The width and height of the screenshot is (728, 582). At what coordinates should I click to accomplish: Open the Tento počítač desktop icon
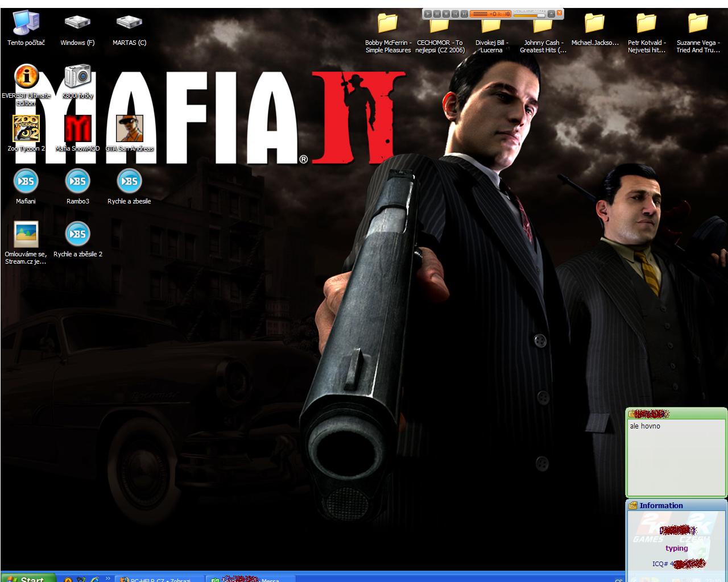26,28
